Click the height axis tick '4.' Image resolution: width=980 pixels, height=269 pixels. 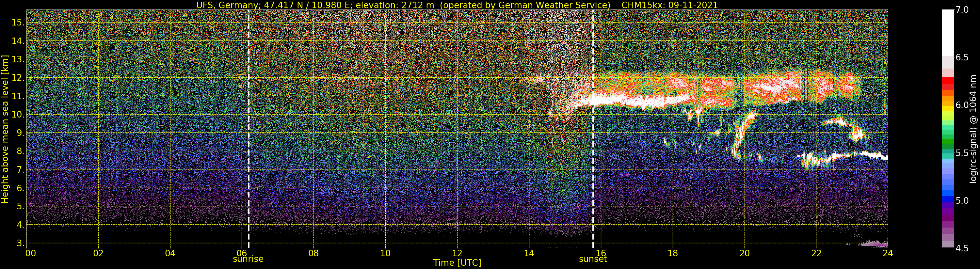[21, 225]
